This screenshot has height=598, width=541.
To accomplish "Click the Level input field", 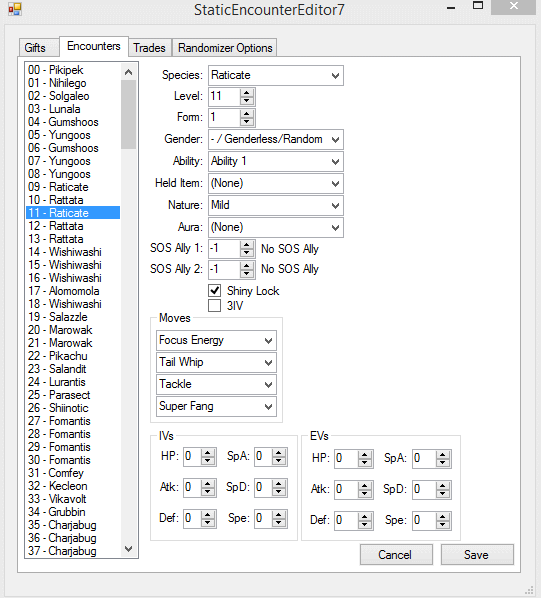I will pyautogui.click(x=225, y=96).
